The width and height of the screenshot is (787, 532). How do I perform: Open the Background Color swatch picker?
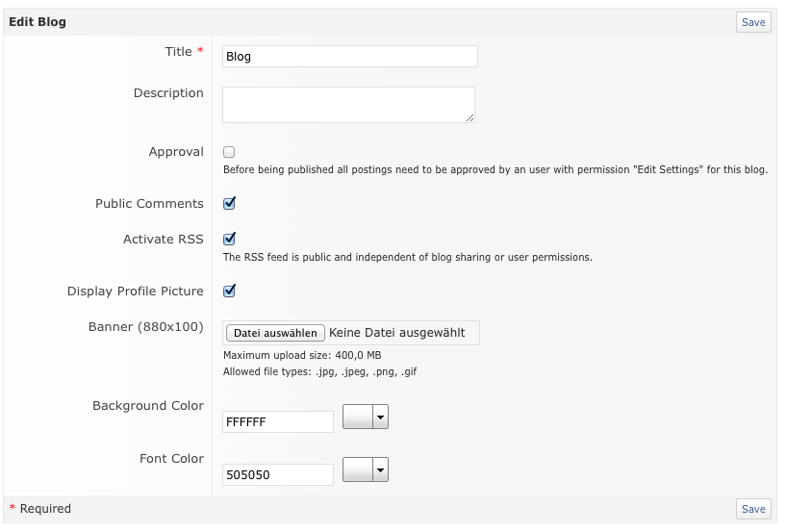coord(357,417)
